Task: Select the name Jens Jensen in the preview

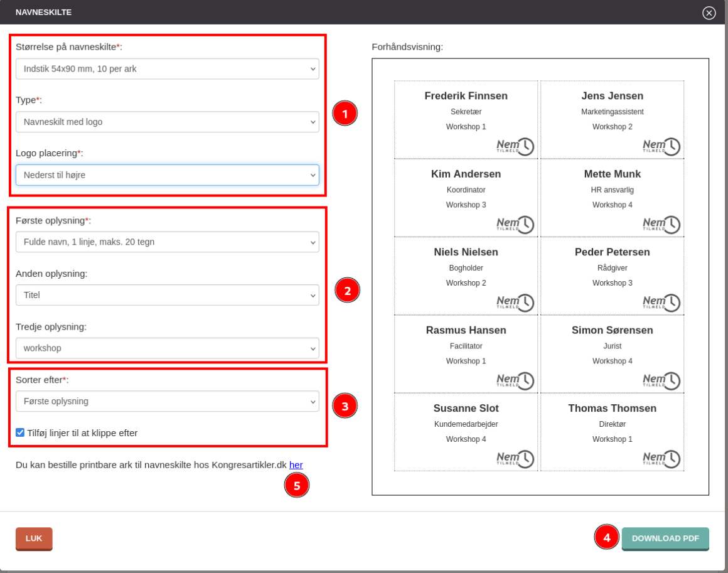Action: 613,96
